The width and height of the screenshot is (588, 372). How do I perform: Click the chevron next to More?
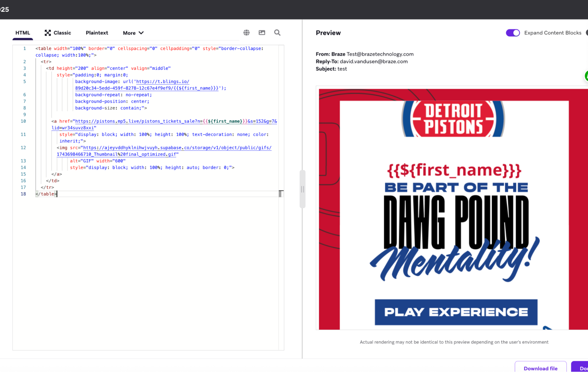pos(141,33)
